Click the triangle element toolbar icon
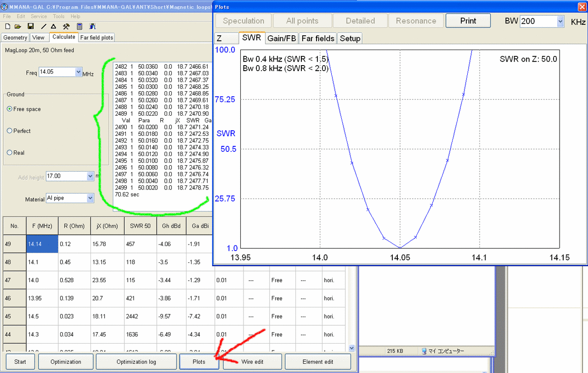The image size is (588, 373). (x=53, y=27)
